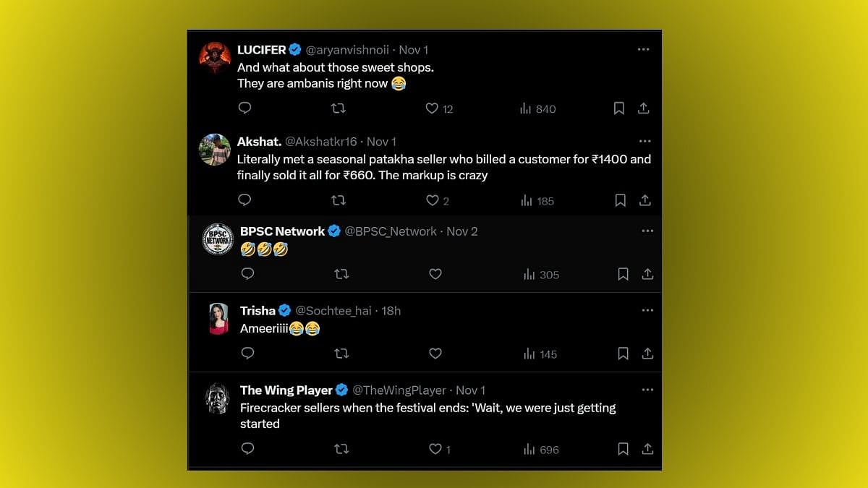Expand more menu on Trisha's tweet
This screenshot has height=488, width=868.
click(x=647, y=310)
